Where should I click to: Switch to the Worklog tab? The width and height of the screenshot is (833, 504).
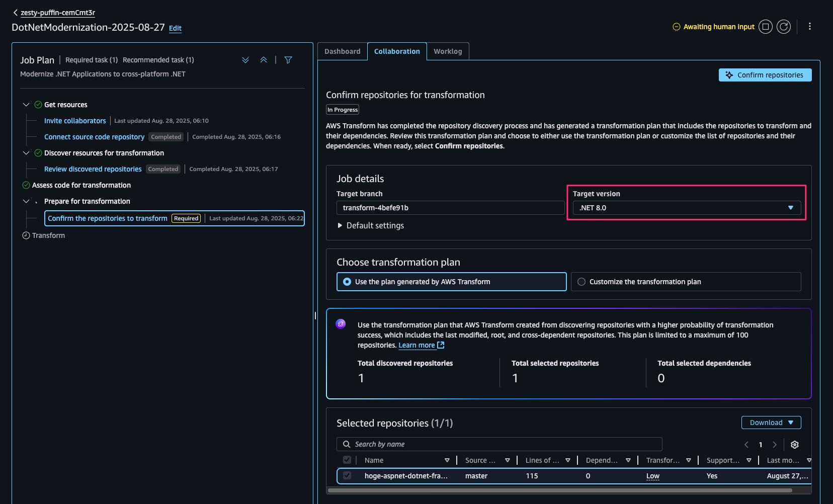448,51
